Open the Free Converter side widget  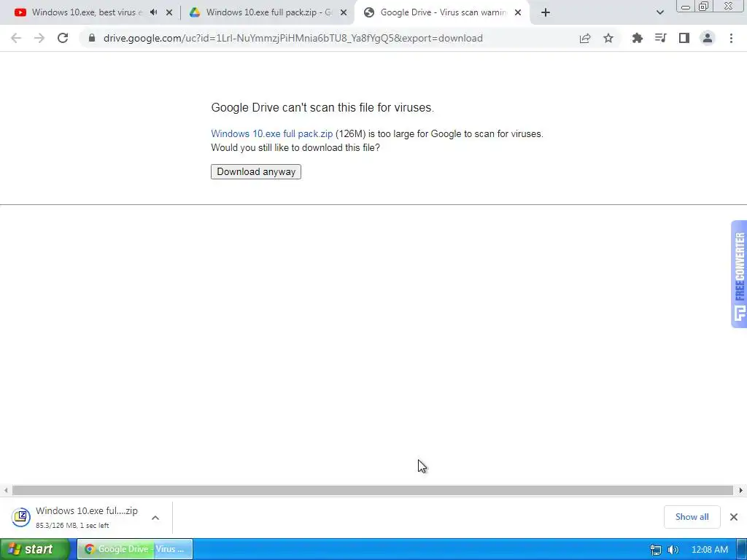pyautogui.click(x=739, y=274)
